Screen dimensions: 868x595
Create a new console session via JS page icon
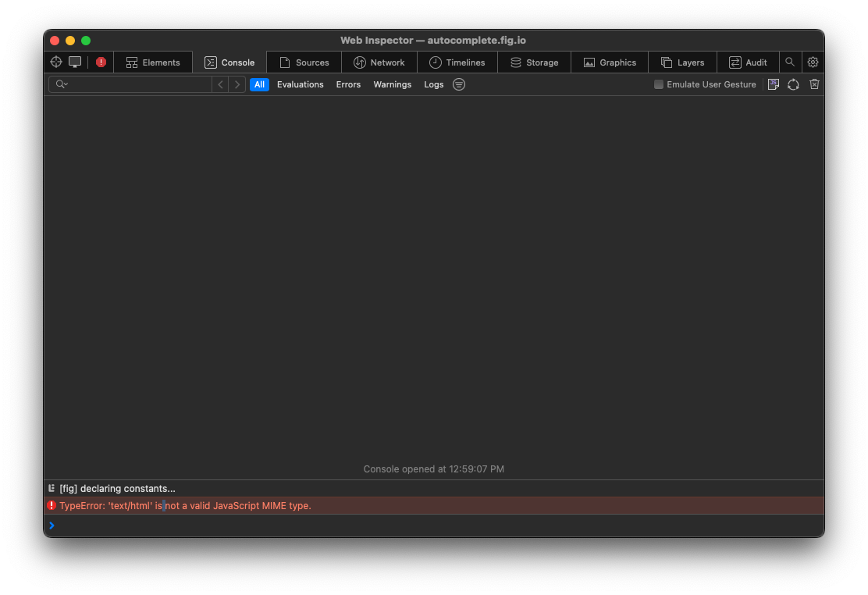774,84
